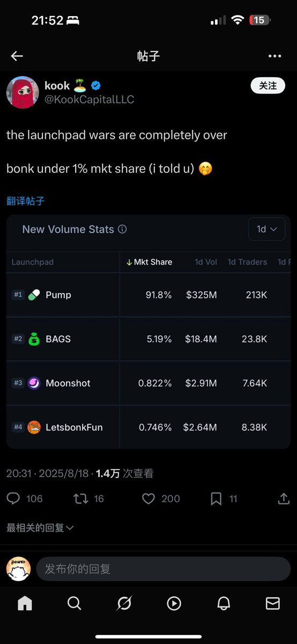
Task: Open the video play tab icon
Action: click(x=174, y=603)
